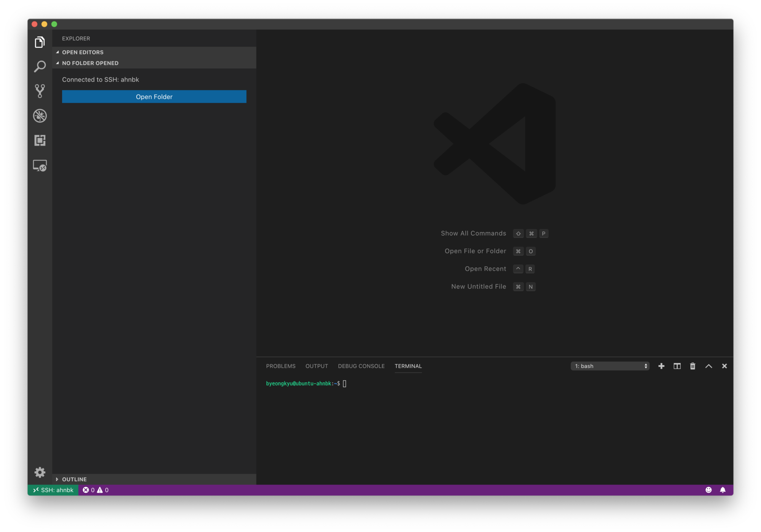Image resolution: width=761 pixels, height=532 pixels.
Task: Open the Explorer view in activity bar
Action: click(x=40, y=42)
